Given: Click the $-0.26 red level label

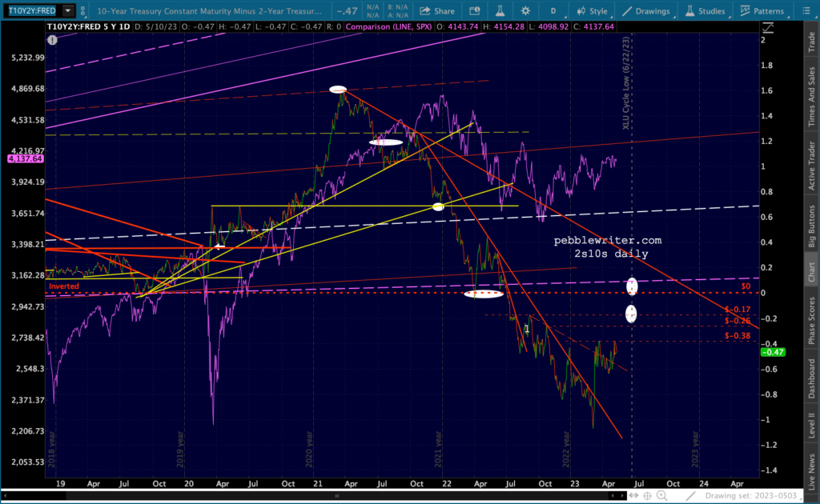Looking at the screenshot, I should pos(738,321).
